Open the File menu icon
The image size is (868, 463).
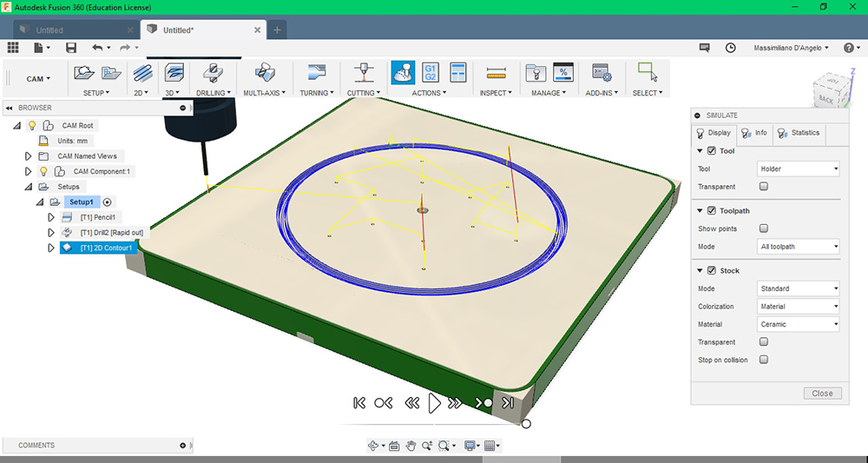point(42,48)
